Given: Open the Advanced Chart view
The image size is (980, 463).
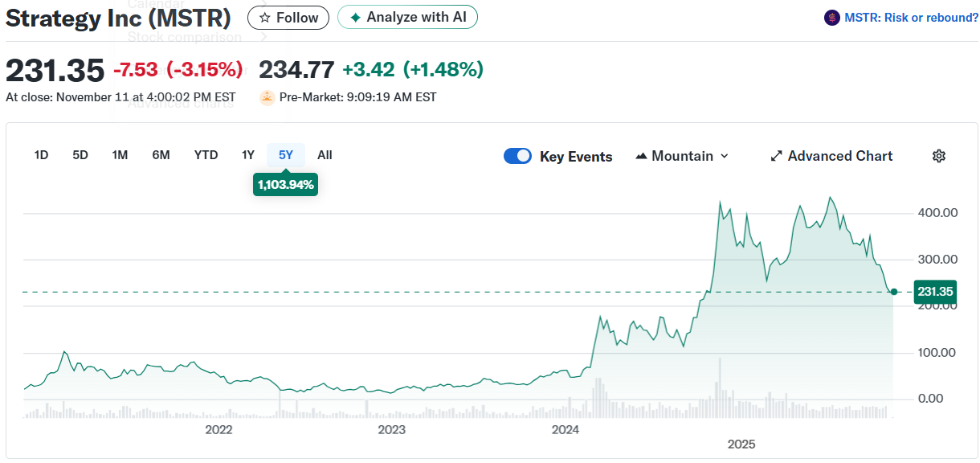Looking at the screenshot, I should [839, 156].
